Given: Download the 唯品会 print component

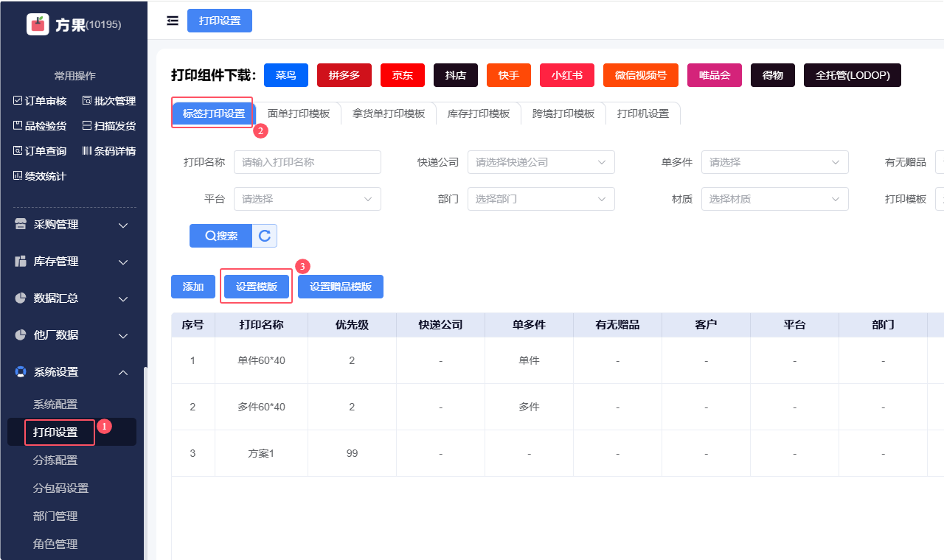Looking at the screenshot, I should point(715,75).
